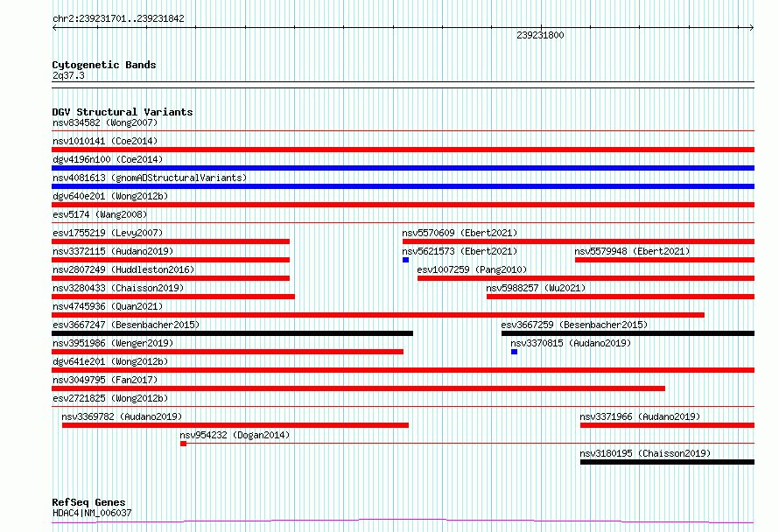The height and width of the screenshot is (532, 779).
Task: Open nsv4081613 (gnomADStructuralVariants) entry
Action: click(150, 178)
